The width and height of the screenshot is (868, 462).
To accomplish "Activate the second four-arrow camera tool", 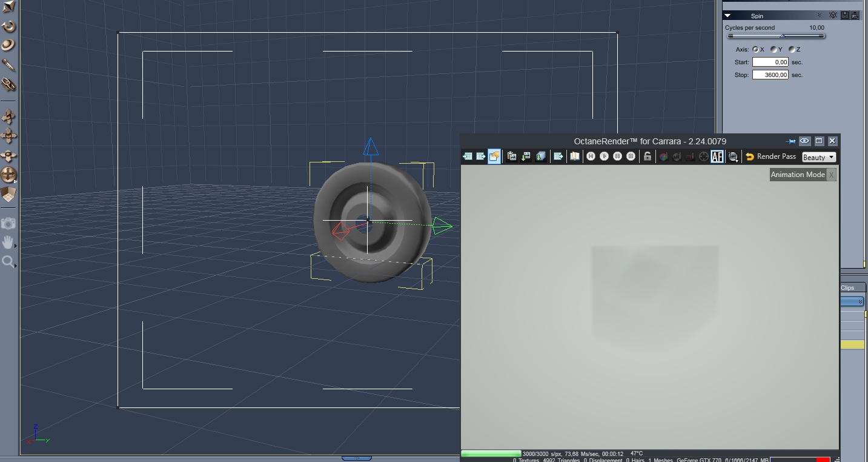I will (x=8, y=135).
